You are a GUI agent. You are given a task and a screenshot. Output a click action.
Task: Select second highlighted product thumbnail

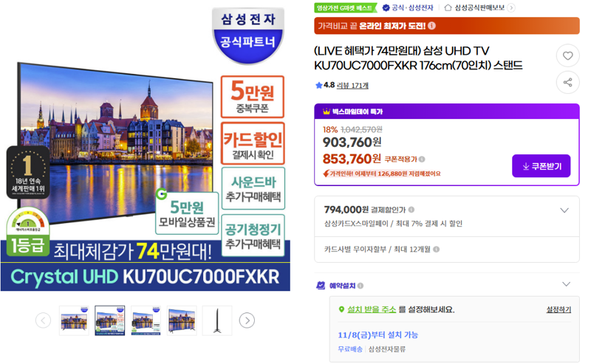point(109,320)
